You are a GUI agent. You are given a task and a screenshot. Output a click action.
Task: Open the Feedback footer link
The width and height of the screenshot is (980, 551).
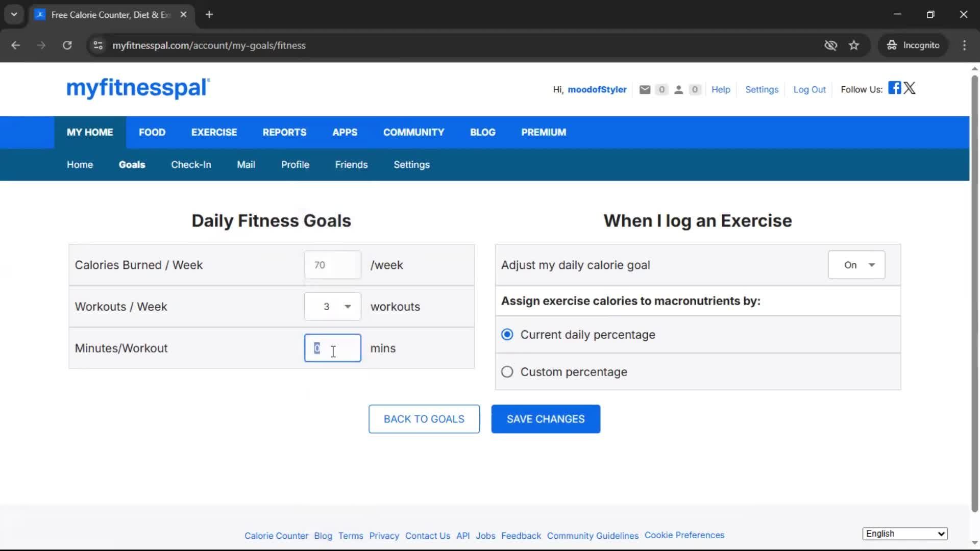(x=521, y=536)
